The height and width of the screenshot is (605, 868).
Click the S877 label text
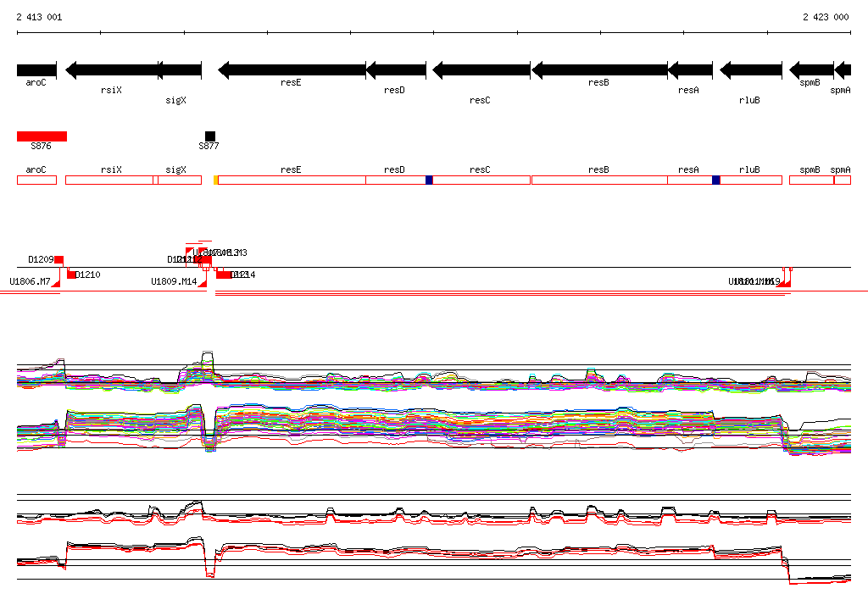[x=209, y=146]
